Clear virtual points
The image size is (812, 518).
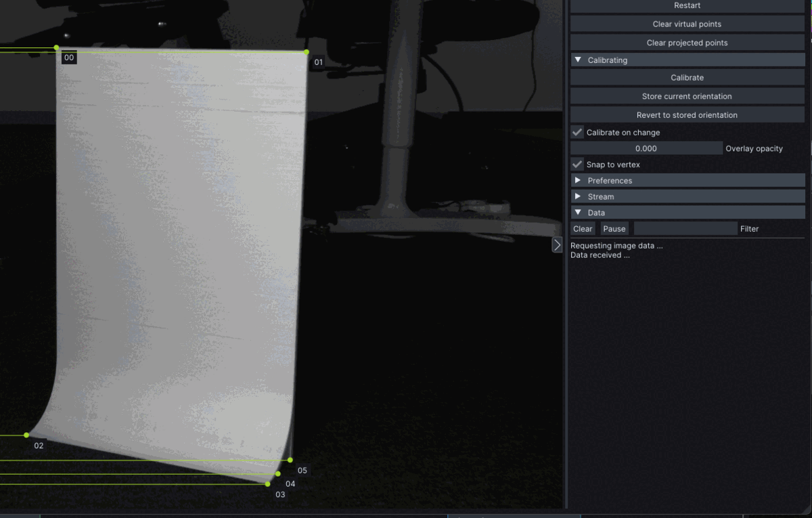687,24
